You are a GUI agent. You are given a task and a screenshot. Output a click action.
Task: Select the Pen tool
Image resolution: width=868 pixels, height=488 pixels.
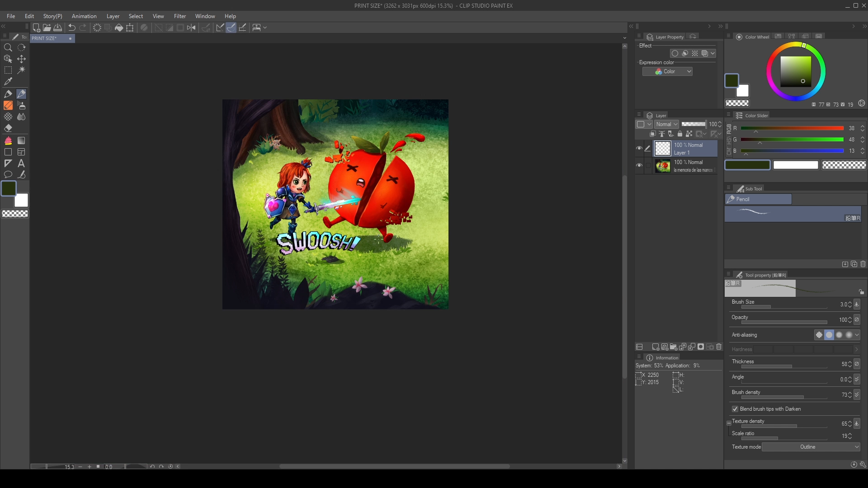tap(8, 94)
